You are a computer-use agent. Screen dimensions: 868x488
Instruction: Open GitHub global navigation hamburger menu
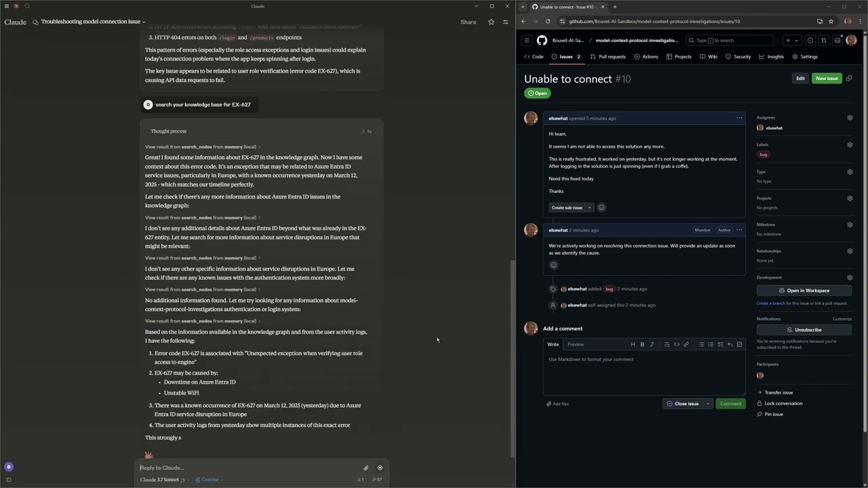[x=527, y=41]
